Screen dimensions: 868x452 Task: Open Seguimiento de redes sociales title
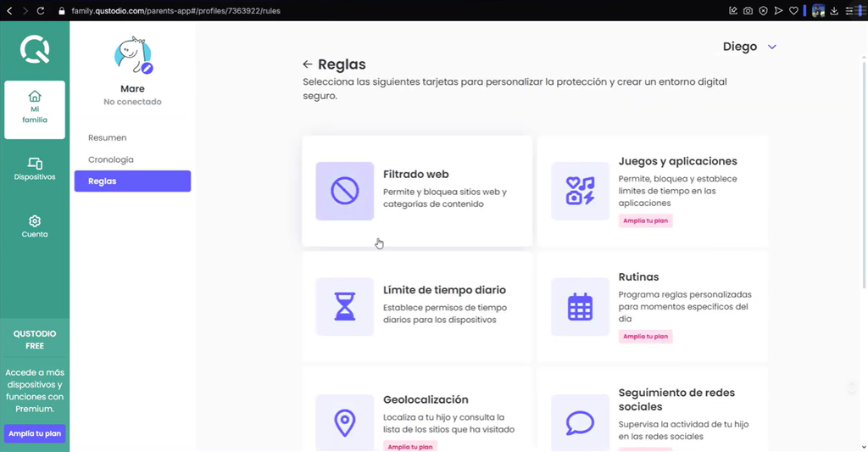pos(676,399)
